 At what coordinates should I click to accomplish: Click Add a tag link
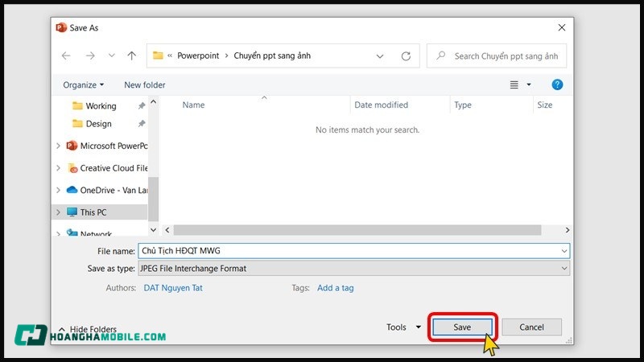[x=335, y=288]
